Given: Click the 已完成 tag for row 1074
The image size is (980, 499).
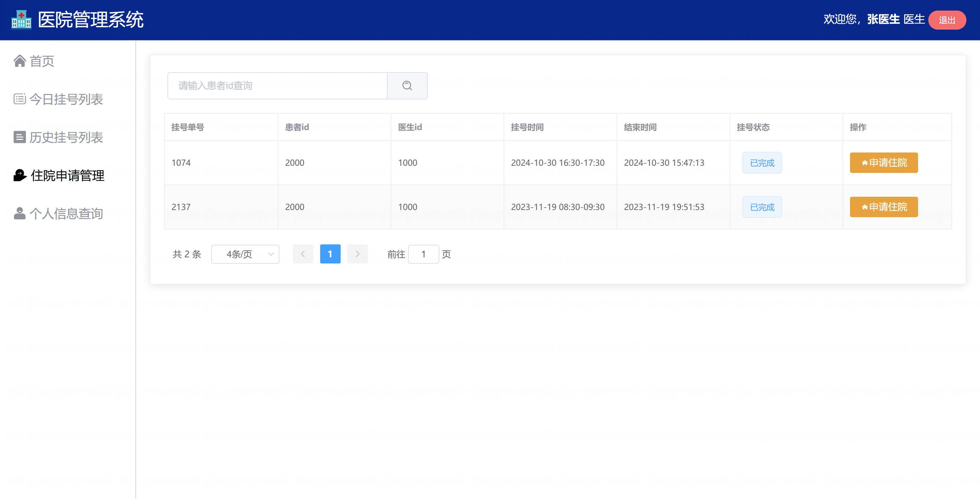Looking at the screenshot, I should (762, 163).
